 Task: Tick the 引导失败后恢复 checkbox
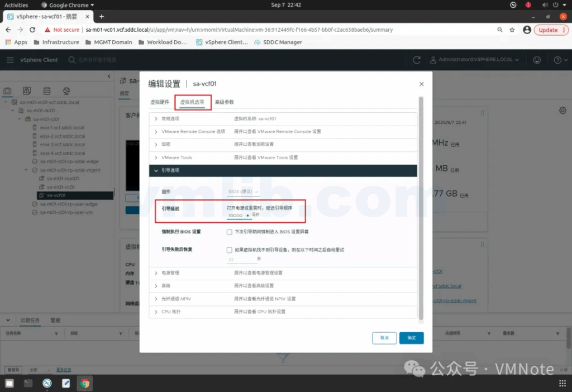click(230, 250)
